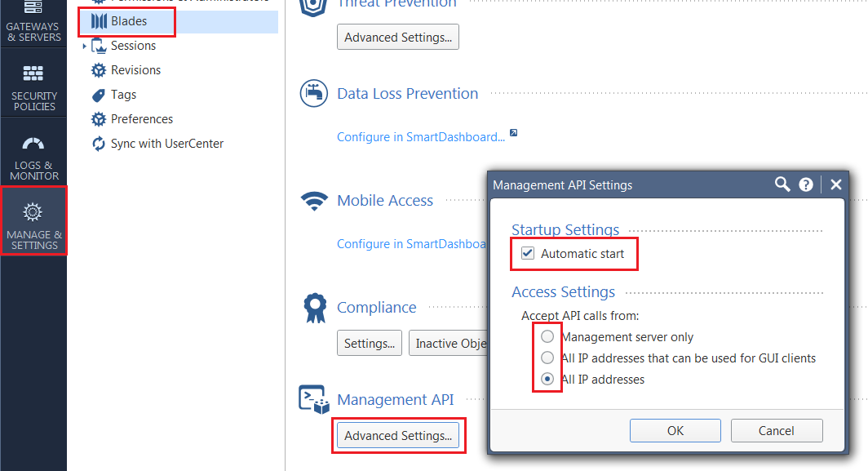
Task: Open Management API Advanced Settings button
Action: [398, 436]
